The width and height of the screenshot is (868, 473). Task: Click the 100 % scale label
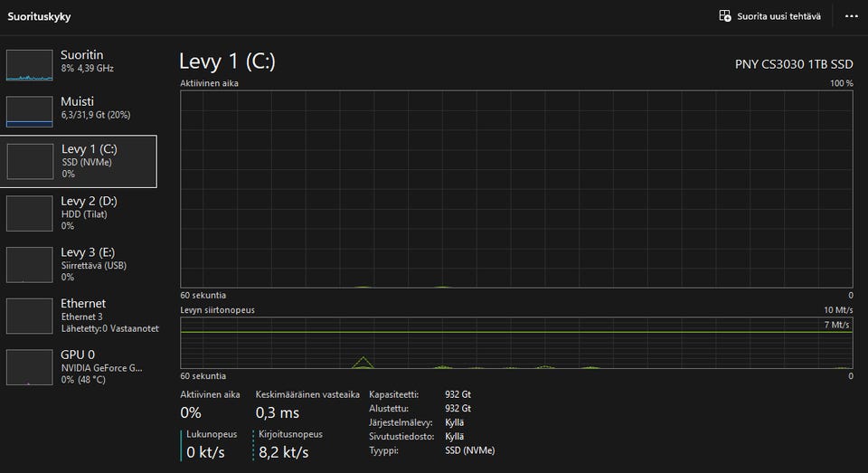click(842, 83)
